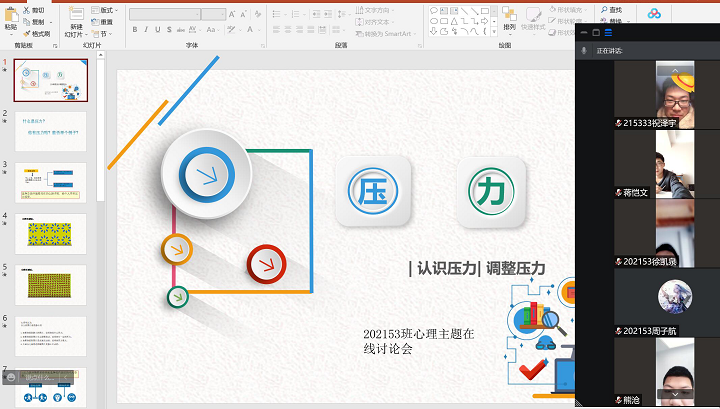
Task: Click the subtitle 202153班心理主题在线讨论会
Action: (418, 341)
